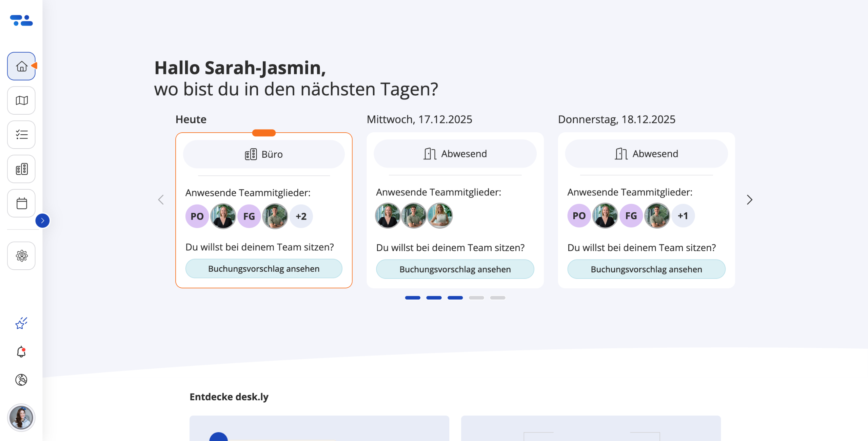Jump to fourth carousel page indicator
This screenshot has height=441, width=868.
[476, 298]
